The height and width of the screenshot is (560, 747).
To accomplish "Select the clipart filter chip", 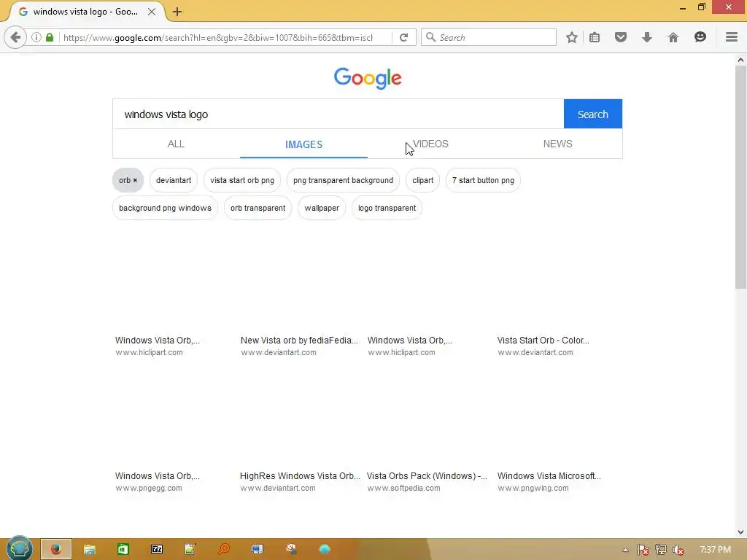I will click(422, 181).
